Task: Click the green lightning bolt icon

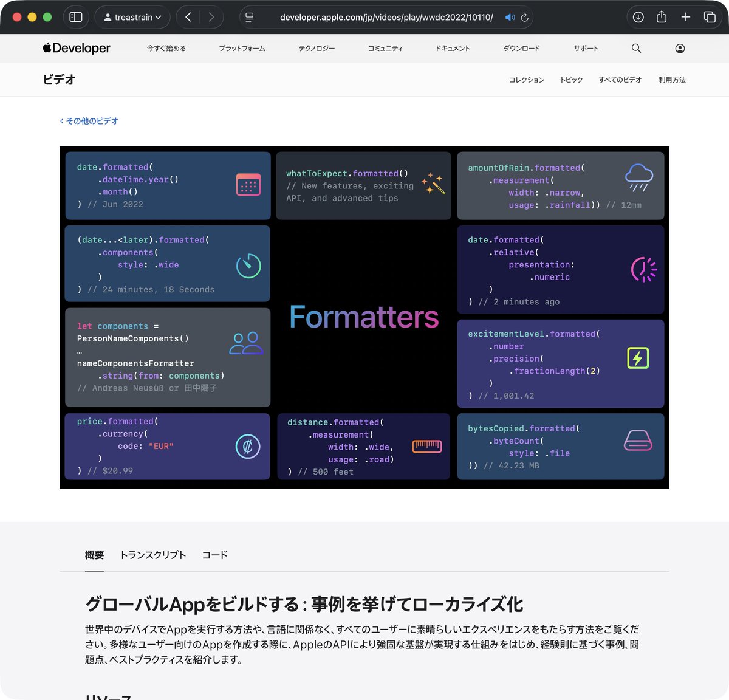Action: point(638,358)
